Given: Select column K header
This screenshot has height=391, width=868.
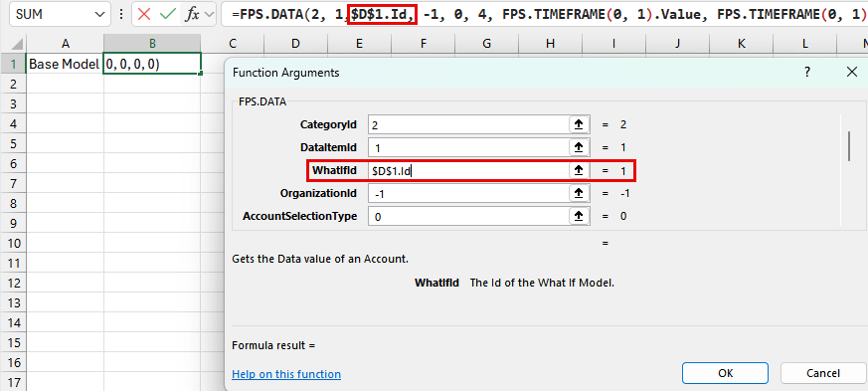Looking at the screenshot, I should point(741,44).
